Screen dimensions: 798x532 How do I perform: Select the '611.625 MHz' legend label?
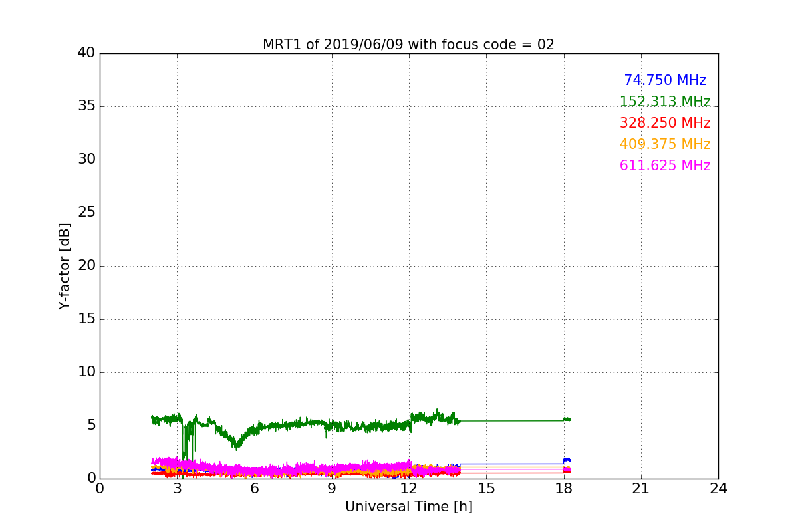tap(665, 166)
